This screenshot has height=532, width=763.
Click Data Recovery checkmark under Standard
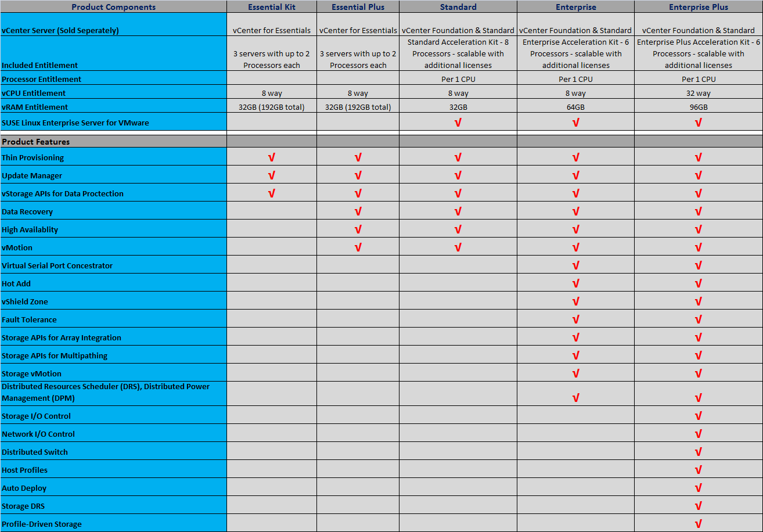(x=458, y=211)
